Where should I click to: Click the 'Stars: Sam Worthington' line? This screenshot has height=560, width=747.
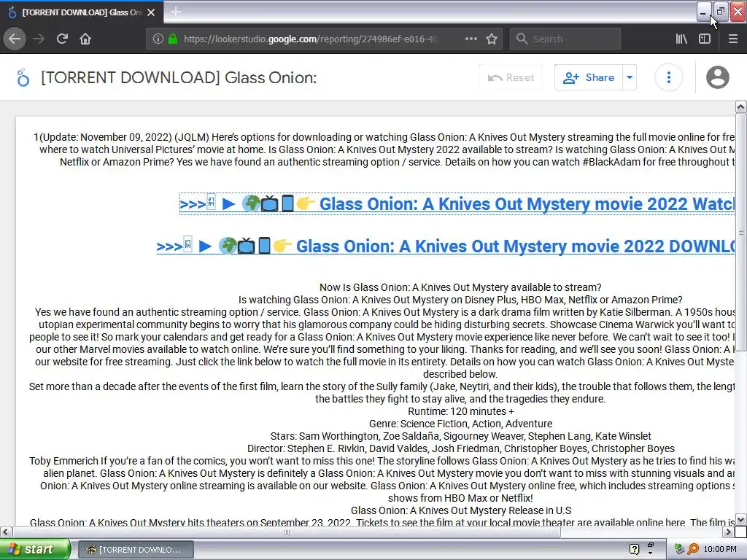[461, 436]
